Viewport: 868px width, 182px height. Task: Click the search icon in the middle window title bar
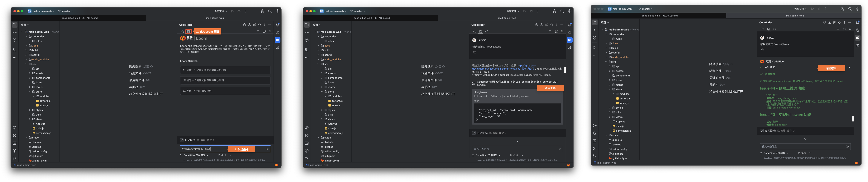tap(562, 11)
